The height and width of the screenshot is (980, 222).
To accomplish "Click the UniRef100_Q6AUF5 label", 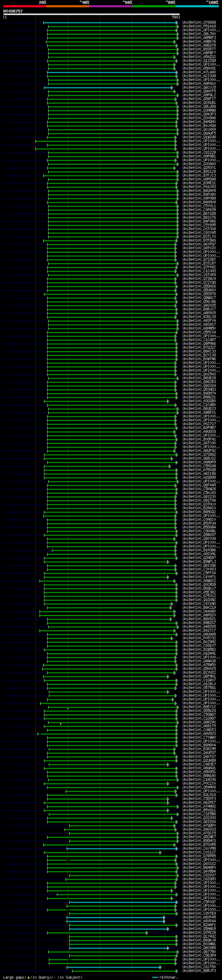I will coord(199,133).
